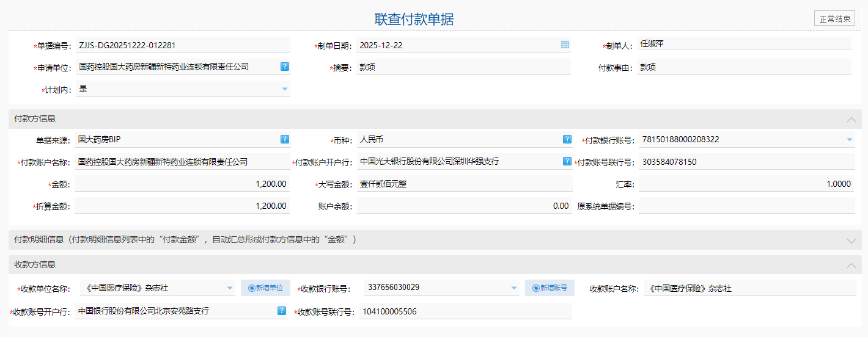The height and width of the screenshot is (337, 868).
Task: Open the 计划内 dropdown
Action: [x=284, y=89]
